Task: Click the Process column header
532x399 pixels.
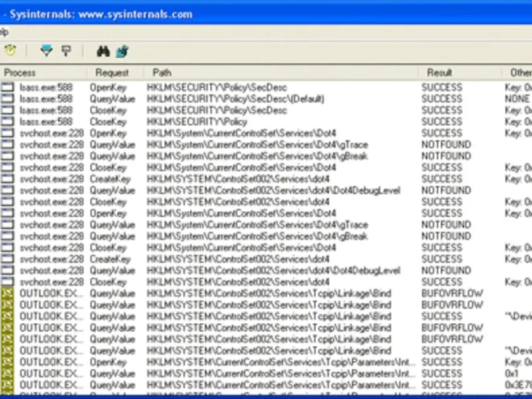Action: [x=43, y=72]
